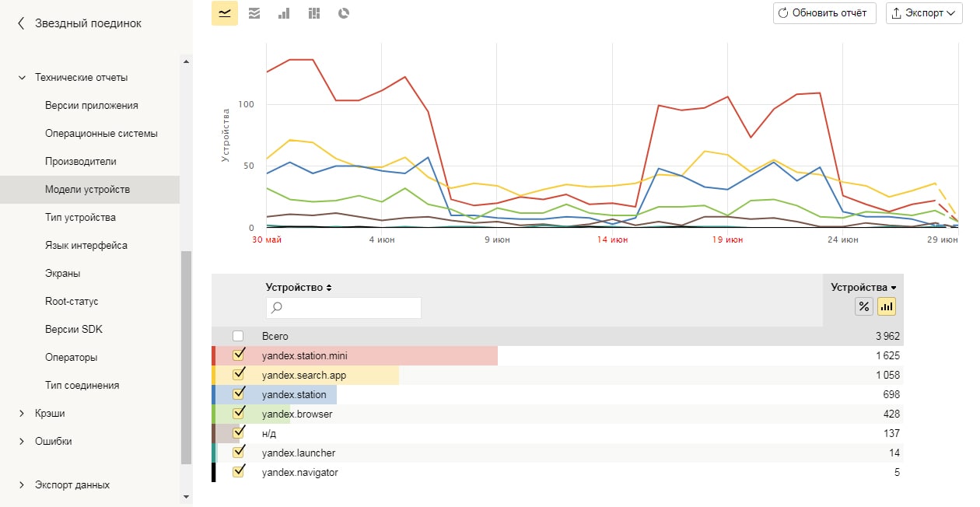This screenshot has height=507, width=980.
Task: Click the 19 июн axis label
Action: point(728,240)
